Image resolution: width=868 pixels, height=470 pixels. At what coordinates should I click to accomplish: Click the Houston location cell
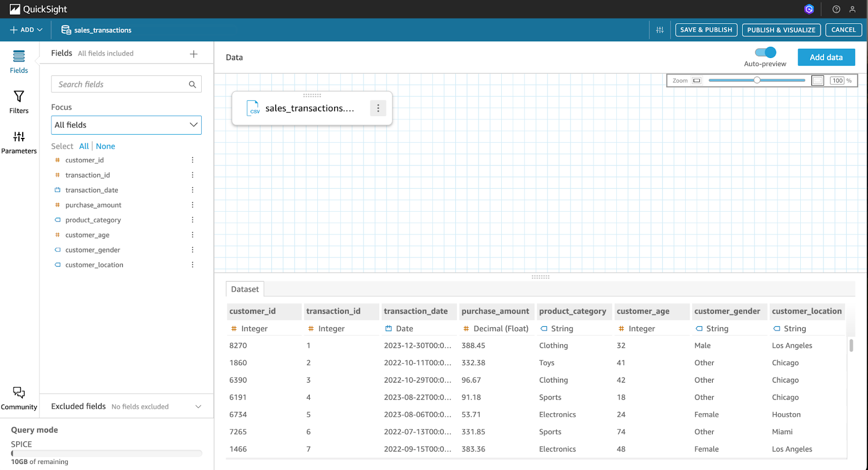pos(786,414)
